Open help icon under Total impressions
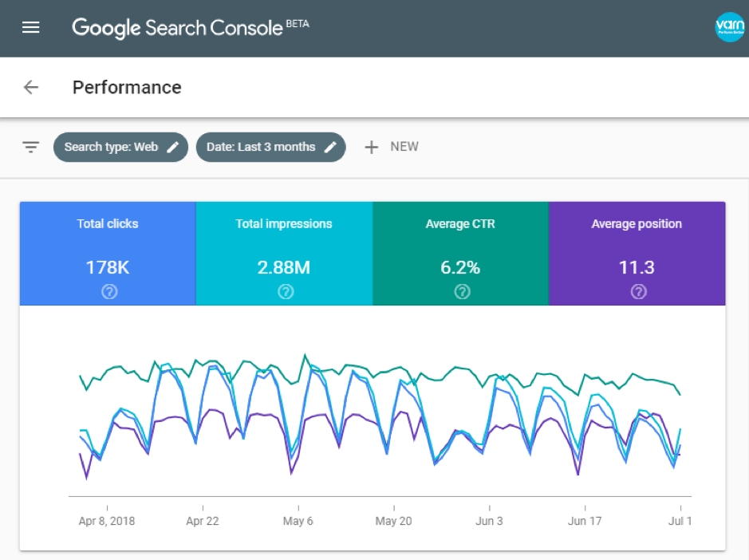This screenshot has width=749, height=560. 286,291
